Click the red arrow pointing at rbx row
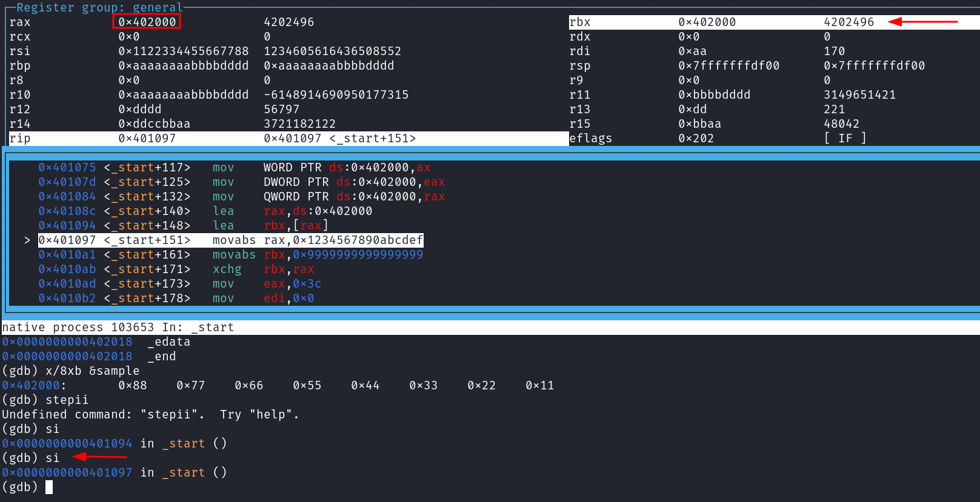 922,22
